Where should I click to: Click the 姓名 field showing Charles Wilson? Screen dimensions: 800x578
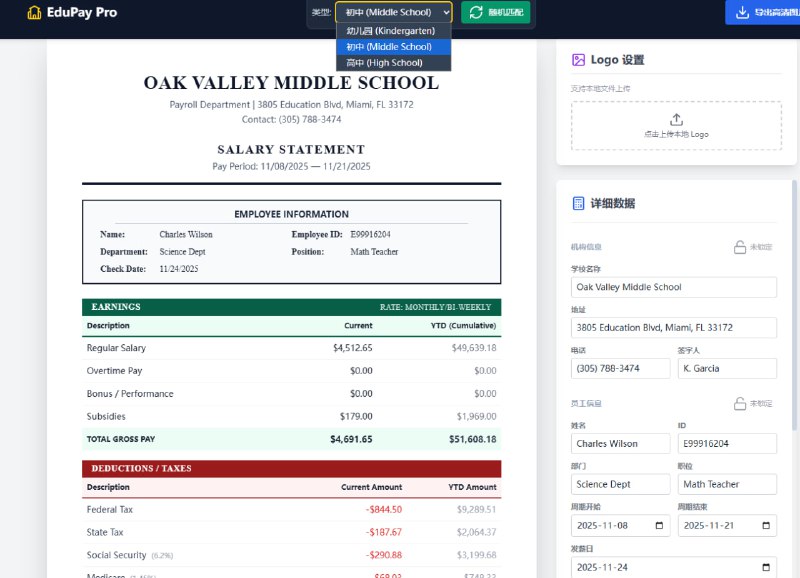coord(620,443)
